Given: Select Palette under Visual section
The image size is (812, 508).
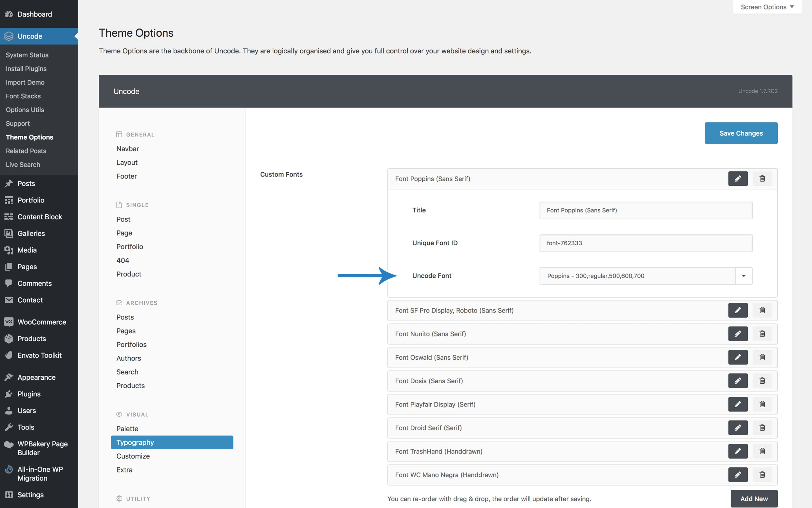Looking at the screenshot, I should (127, 428).
